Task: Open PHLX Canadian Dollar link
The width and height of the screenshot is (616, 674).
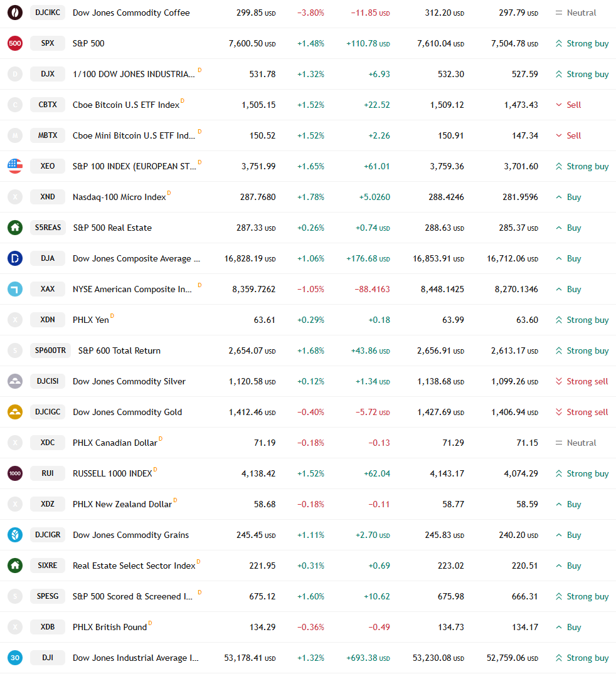Action: click(115, 443)
